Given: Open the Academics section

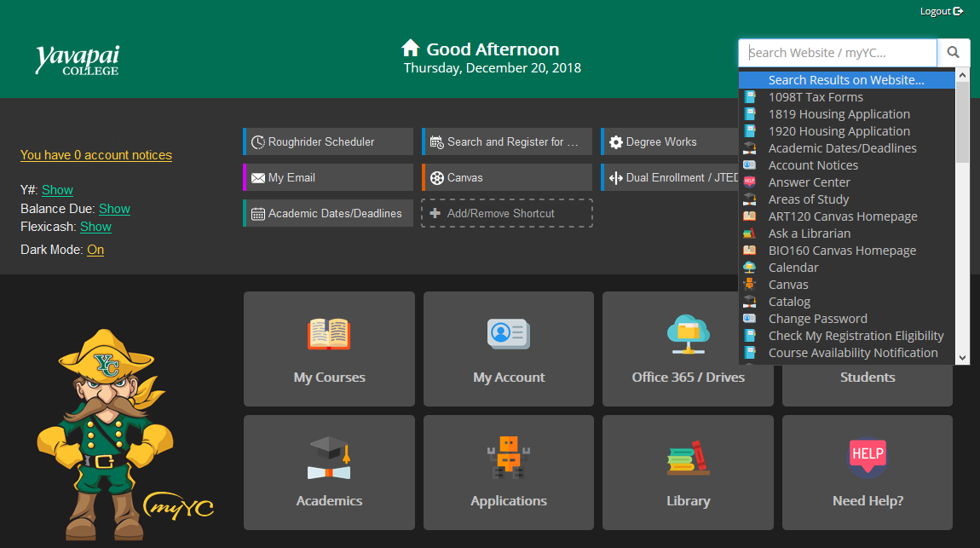Looking at the screenshot, I should (329, 472).
